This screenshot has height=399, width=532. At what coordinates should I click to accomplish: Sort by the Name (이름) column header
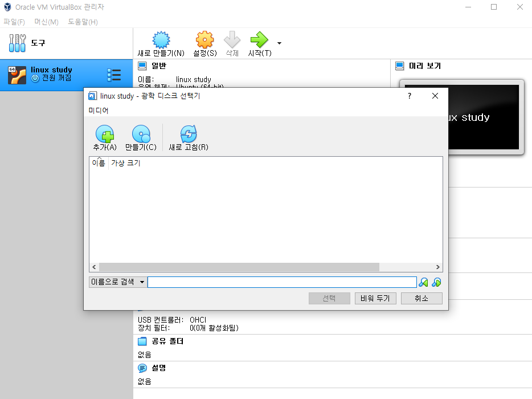[99, 163]
